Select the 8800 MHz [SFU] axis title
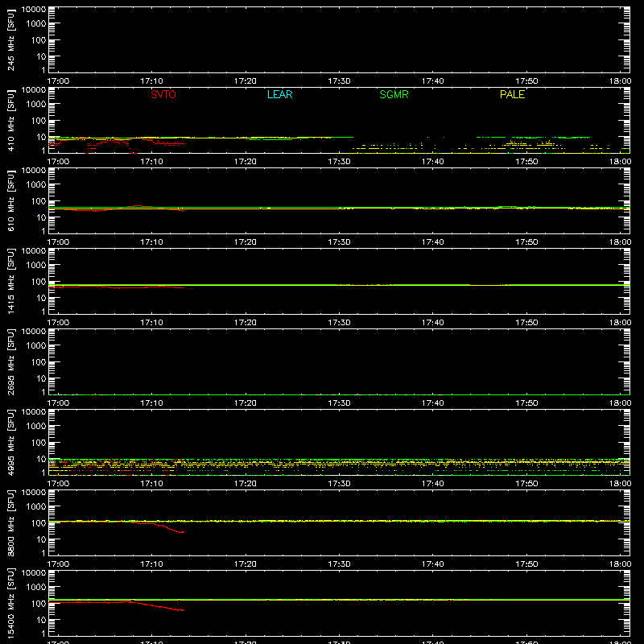The image size is (644, 644). [10, 522]
